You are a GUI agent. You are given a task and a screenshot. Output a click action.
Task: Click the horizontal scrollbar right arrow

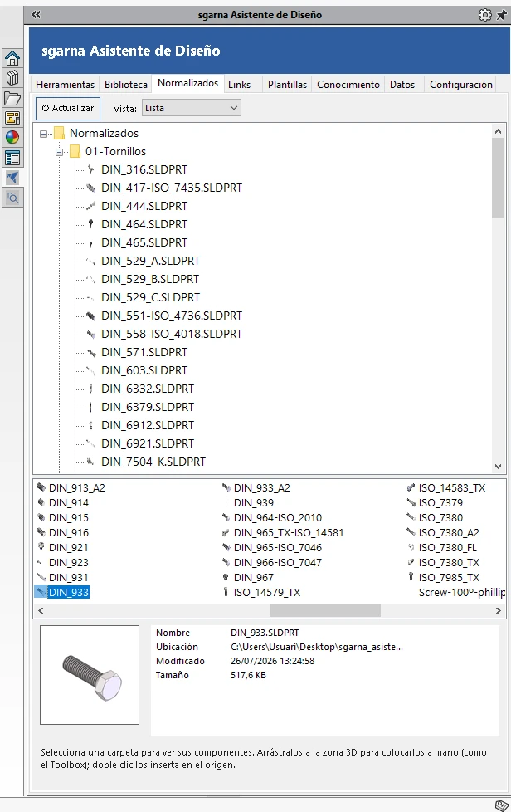(498, 610)
